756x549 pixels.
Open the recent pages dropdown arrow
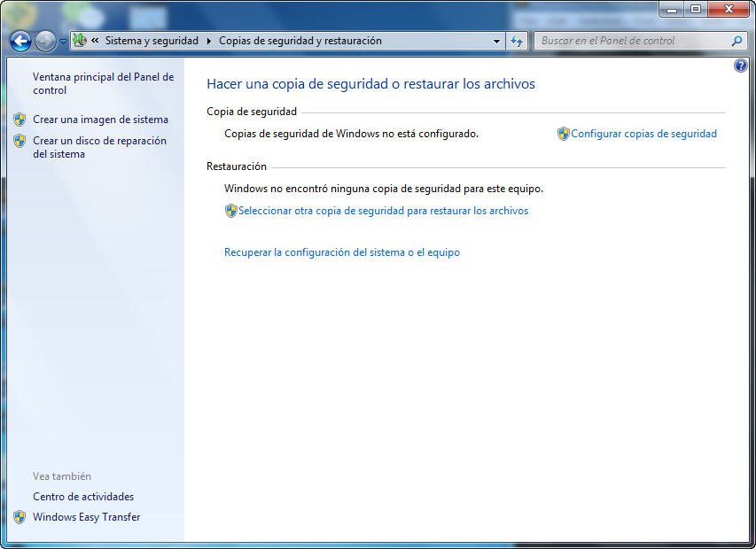(x=63, y=42)
